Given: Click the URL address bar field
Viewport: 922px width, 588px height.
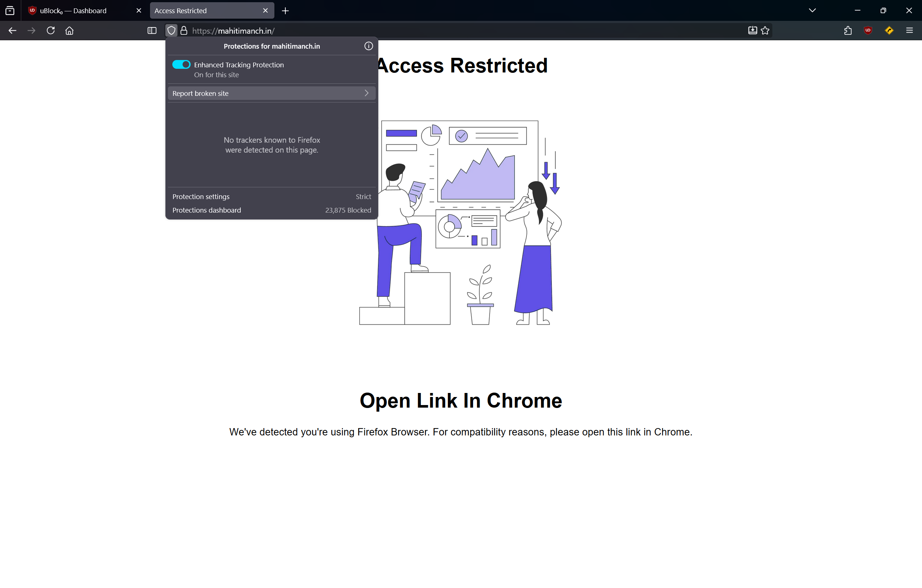Looking at the screenshot, I should [460, 31].
